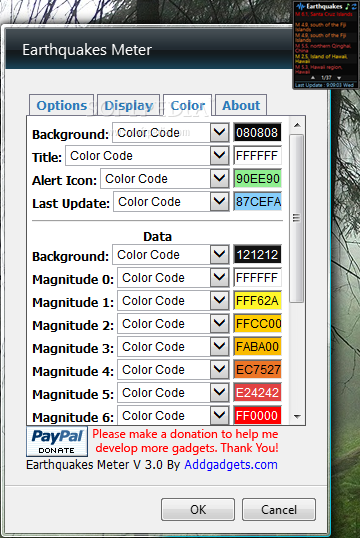Pick the FFF62A Magnitude 1 swatch
The width and height of the screenshot is (360, 538).
tap(257, 301)
